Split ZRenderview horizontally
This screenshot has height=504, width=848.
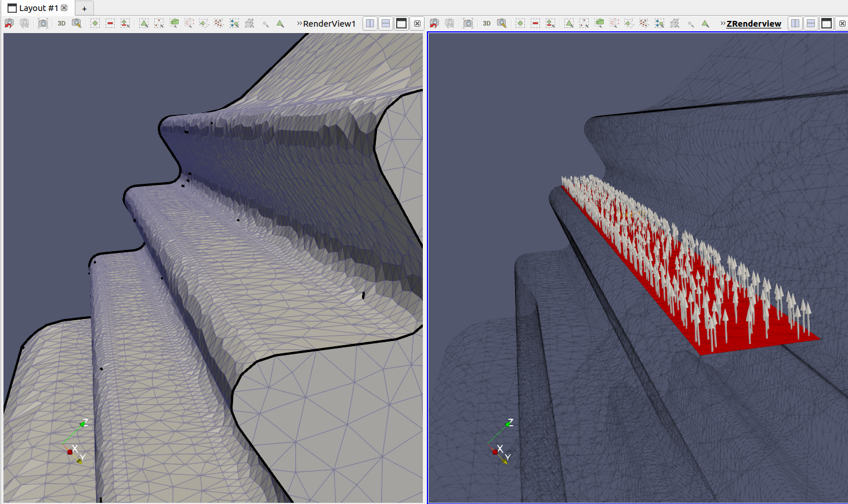click(795, 23)
